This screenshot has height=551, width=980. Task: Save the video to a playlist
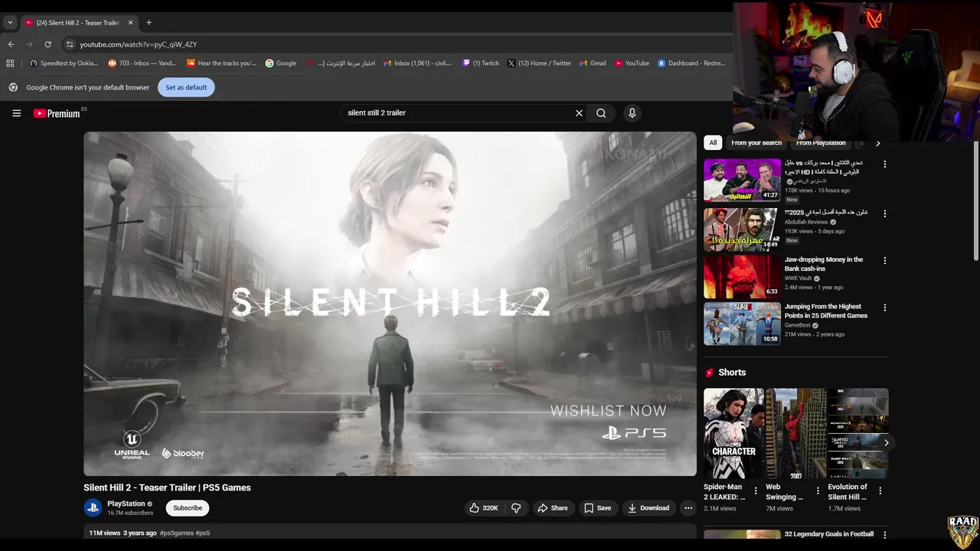click(x=598, y=508)
